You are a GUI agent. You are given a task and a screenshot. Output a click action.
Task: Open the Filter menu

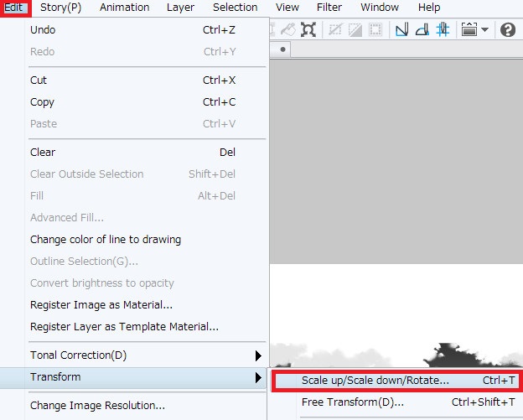click(x=329, y=8)
